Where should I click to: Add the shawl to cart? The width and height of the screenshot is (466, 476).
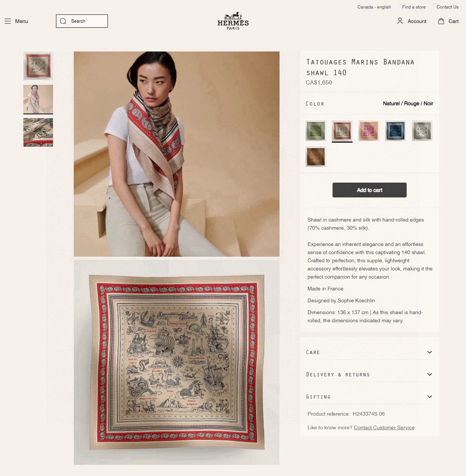(370, 190)
